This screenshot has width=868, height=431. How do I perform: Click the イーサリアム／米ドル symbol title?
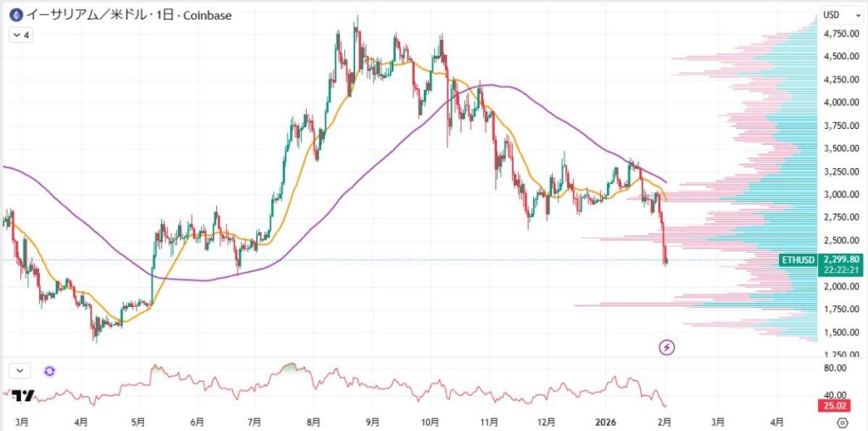tap(73, 15)
